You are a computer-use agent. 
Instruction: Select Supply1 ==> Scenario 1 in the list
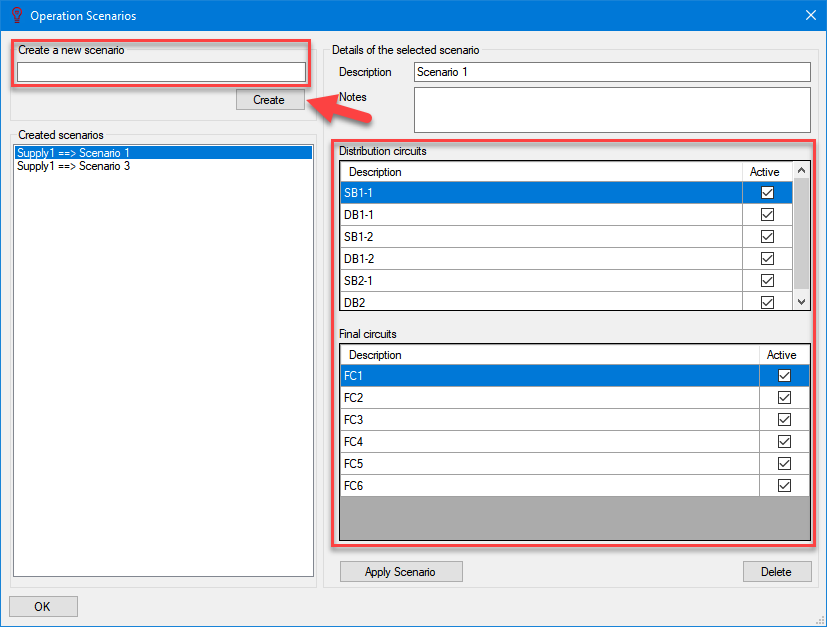tap(163, 152)
